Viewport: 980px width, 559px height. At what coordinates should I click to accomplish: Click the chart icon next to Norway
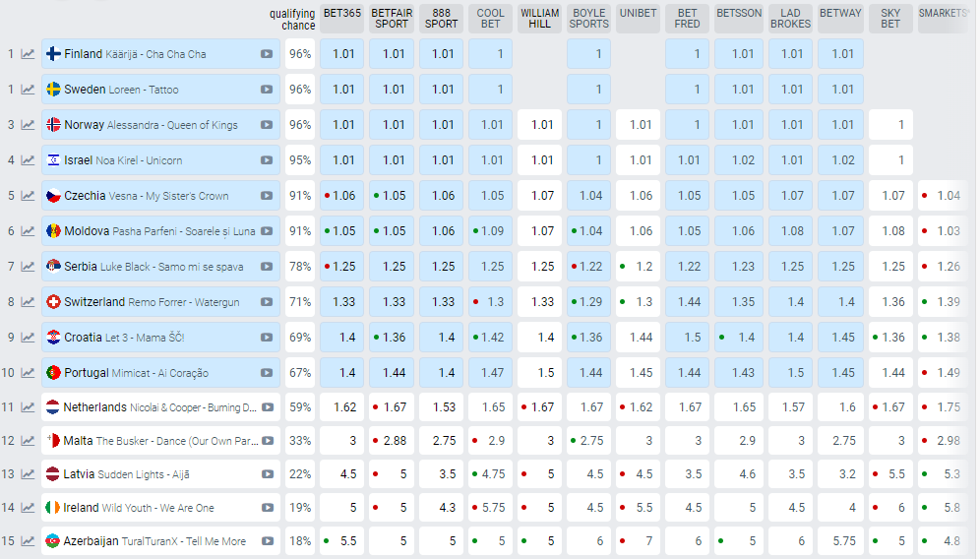pos(29,125)
